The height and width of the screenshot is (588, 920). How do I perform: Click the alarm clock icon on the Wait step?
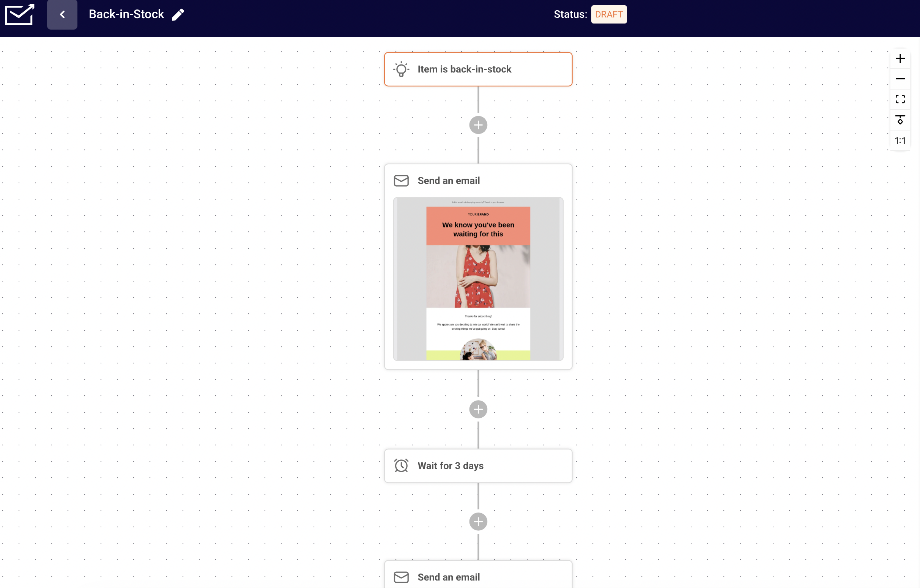tap(401, 465)
